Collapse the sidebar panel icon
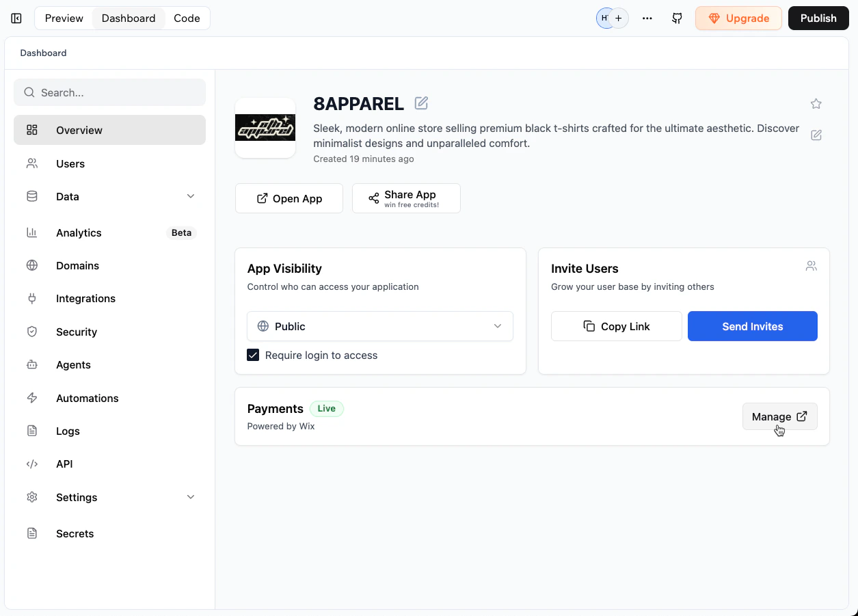The height and width of the screenshot is (616, 858). pos(16,18)
